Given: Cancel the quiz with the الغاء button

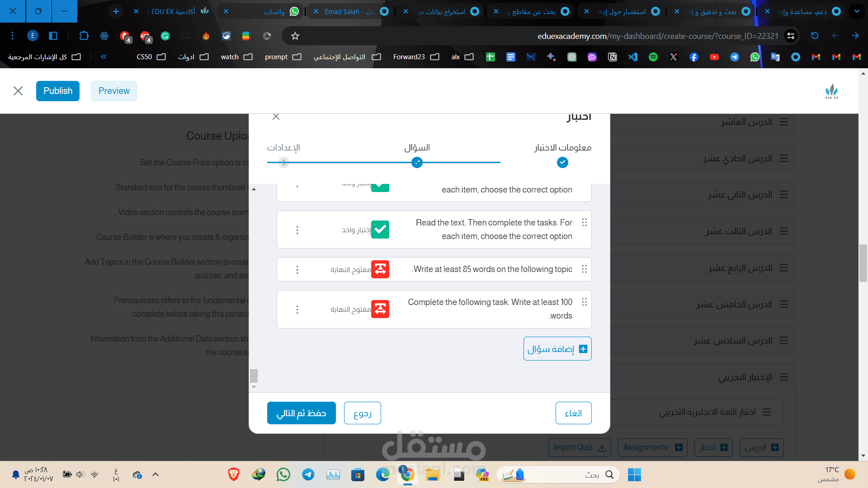Looking at the screenshot, I should click(x=573, y=413).
